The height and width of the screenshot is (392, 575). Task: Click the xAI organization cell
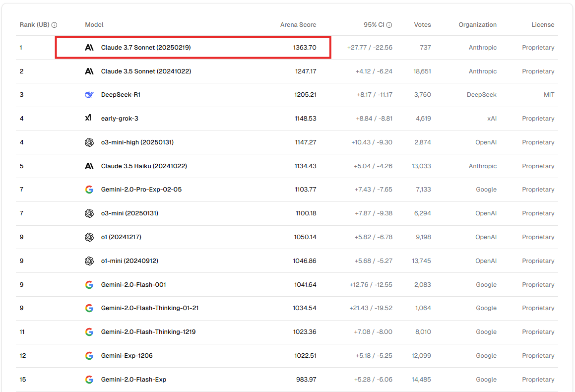492,119
